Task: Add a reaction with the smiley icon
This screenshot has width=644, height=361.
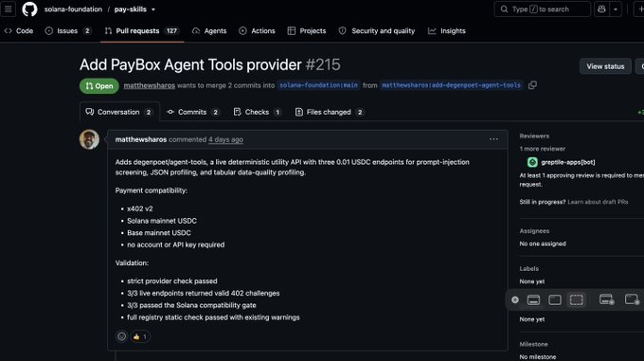Action: (x=121, y=336)
